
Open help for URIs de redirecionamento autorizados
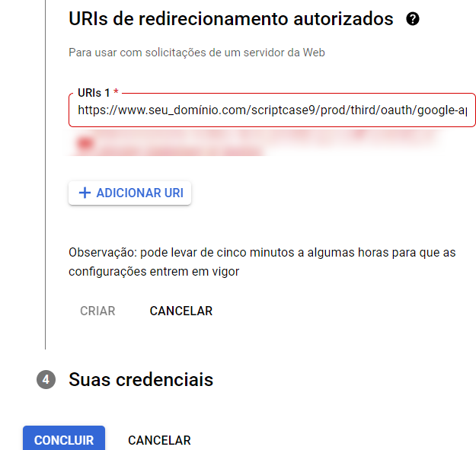point(413,19)
